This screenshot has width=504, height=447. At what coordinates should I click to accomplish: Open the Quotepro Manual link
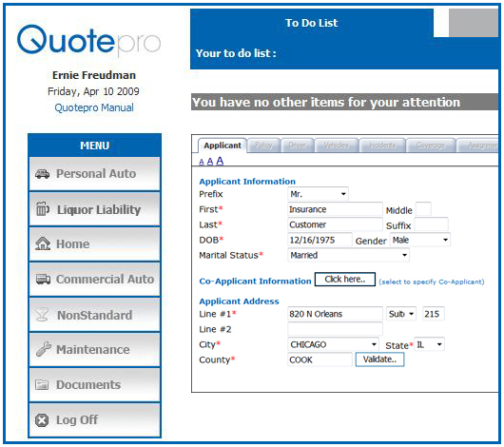[x=94, y=107]
